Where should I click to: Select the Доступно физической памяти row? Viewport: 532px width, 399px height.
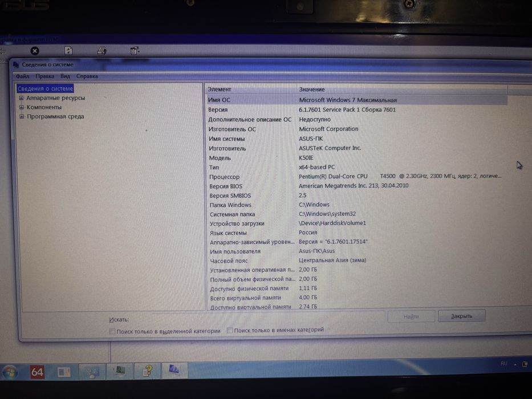point(356,288)
